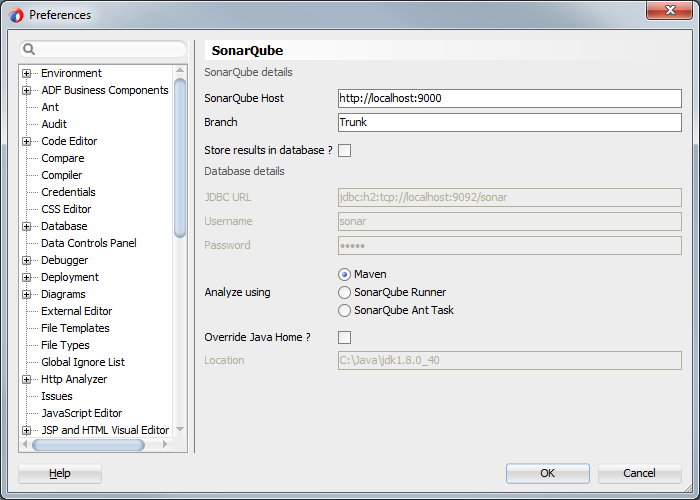Click the search magnifier icon
700x500 pixels.
pyautogui.click(x=30, y=49)
